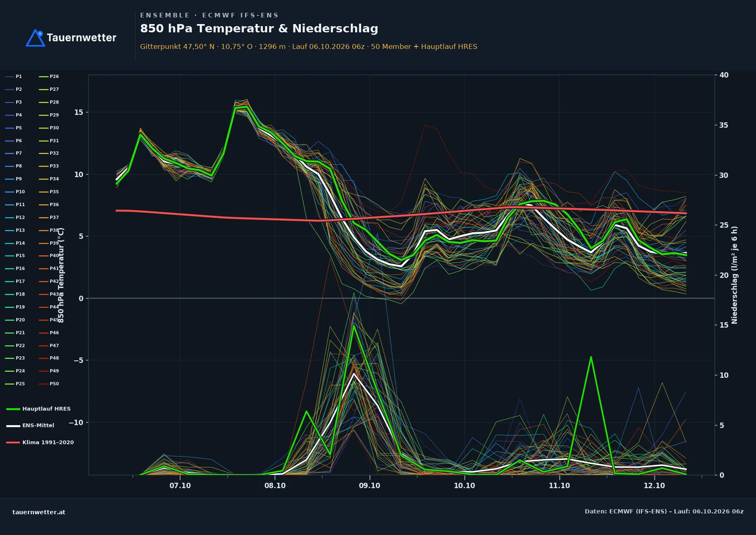This screenshot has height=535, width=756.
Task: Select the chart title '850 hPa Temperatur & Niederschlag'
Action: (259, 28)
